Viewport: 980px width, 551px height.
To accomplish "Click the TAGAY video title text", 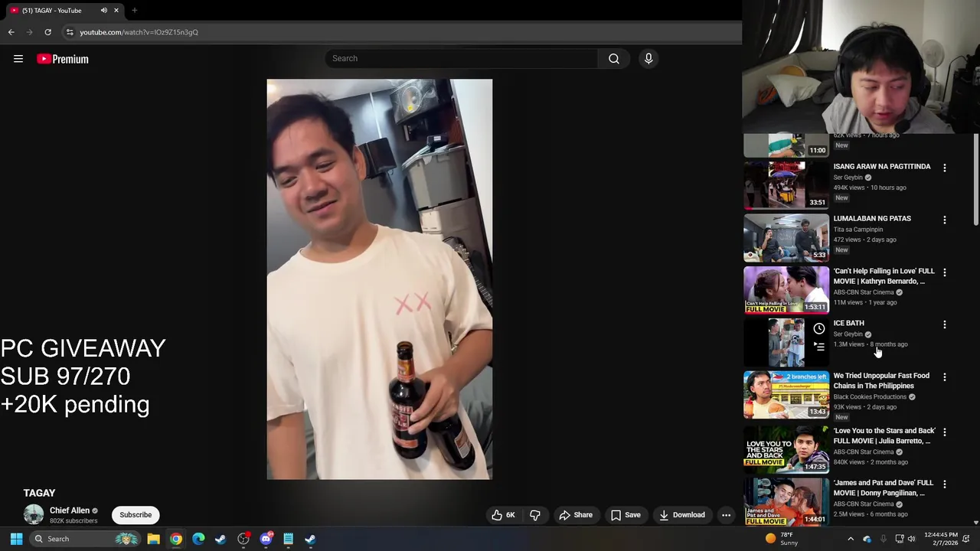I will 39,493.
